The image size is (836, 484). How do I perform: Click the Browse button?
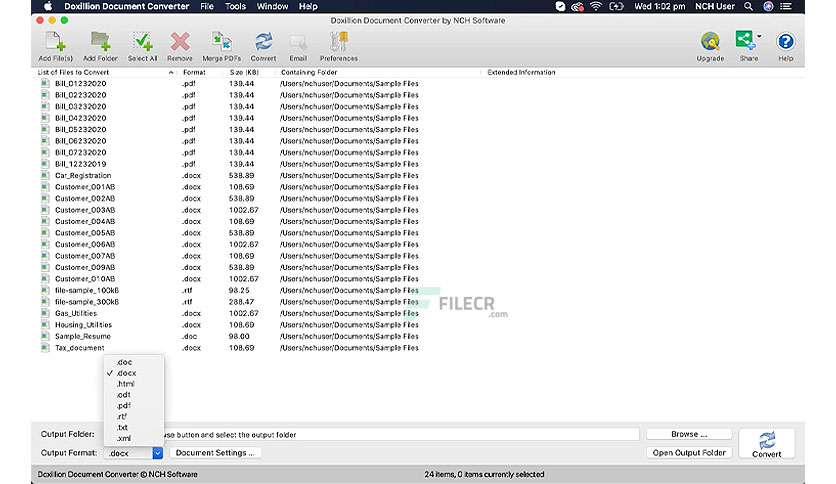[689, 434]
